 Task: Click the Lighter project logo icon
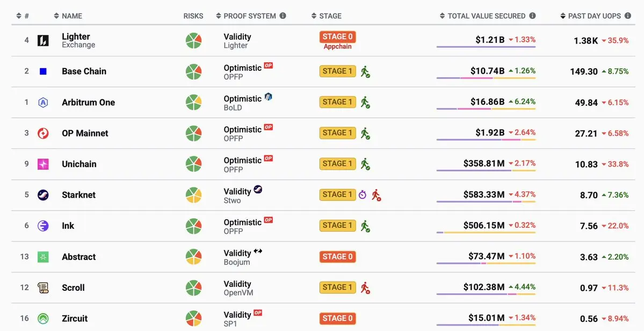point(43,40)
